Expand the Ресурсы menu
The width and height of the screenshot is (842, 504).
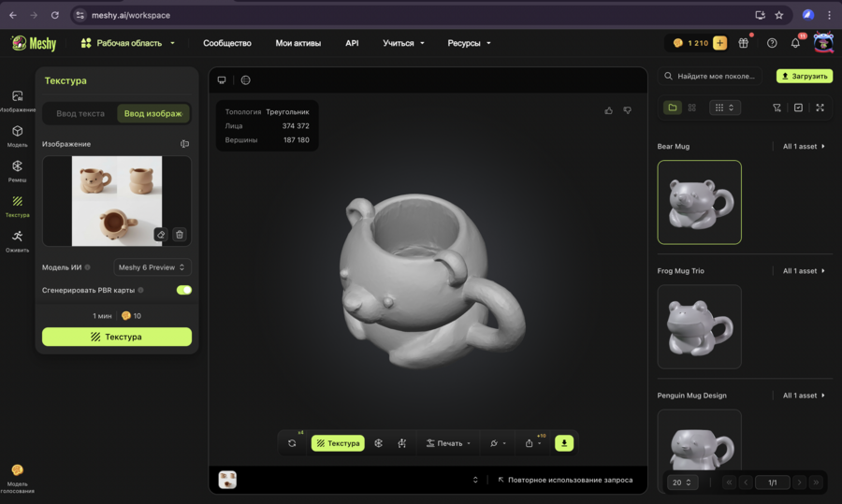pos(469,43)
